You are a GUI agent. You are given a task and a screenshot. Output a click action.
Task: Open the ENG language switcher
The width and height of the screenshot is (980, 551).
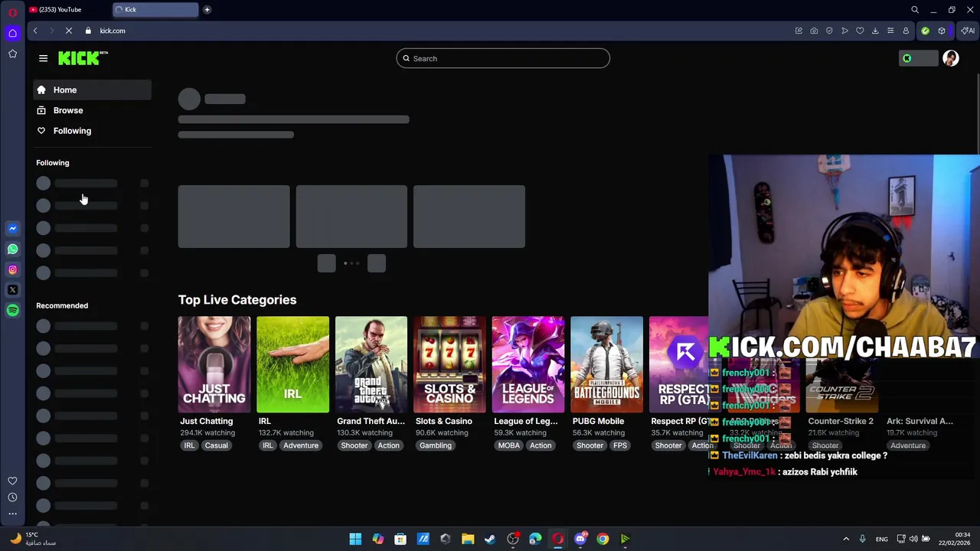(x=882, y=539)
